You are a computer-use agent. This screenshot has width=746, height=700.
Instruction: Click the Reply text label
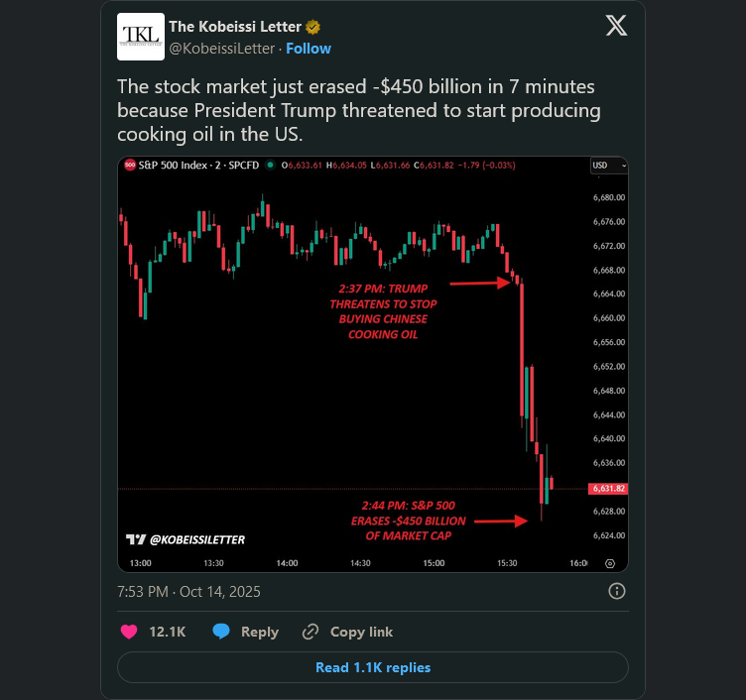pyautogui.click(x=260, y=632)
